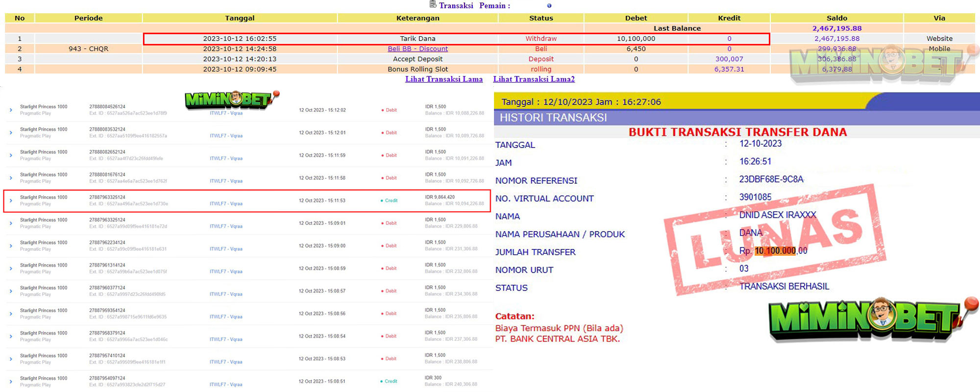Viewport: 980px width, 392px height.
Task: Open the Beli BB - Discount link
Action: [x=417, y=49]
